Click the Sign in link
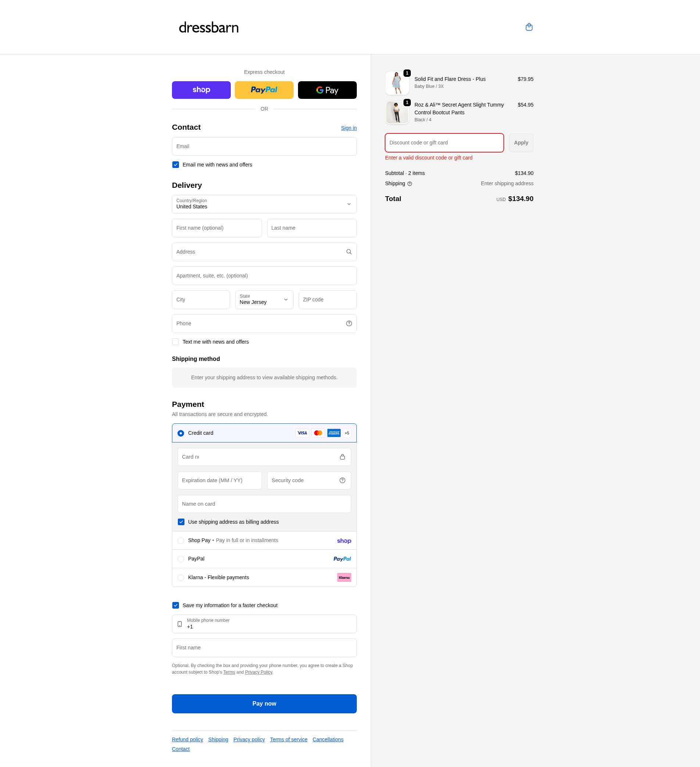The height and width of the screenshot is (767, 700). pos(348,128)
